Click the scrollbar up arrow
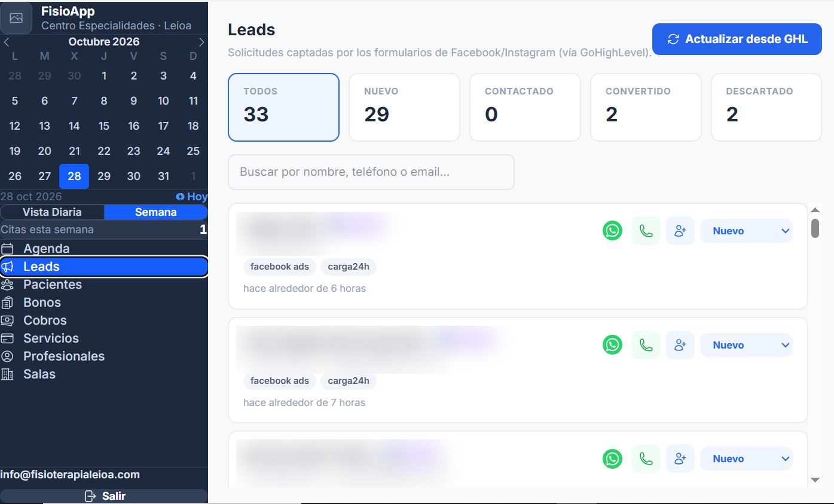Screen dimensions: 834x504 pos(815,210)
